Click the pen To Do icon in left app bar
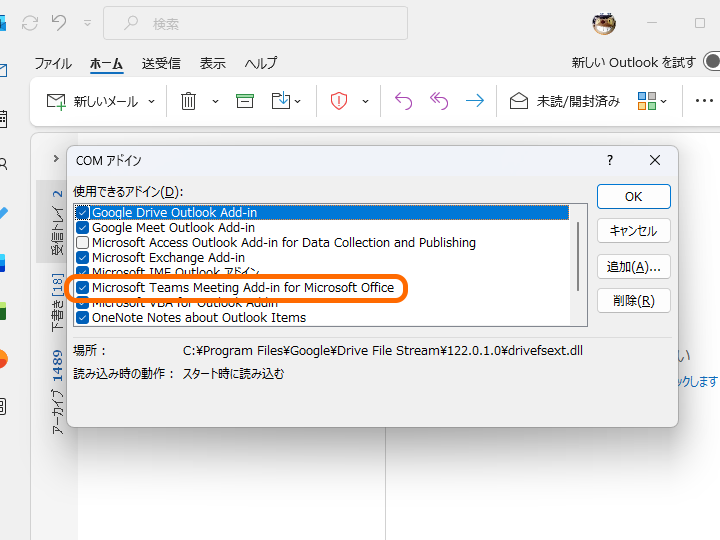This screenshot has width=720, height=540. (3, 214)
